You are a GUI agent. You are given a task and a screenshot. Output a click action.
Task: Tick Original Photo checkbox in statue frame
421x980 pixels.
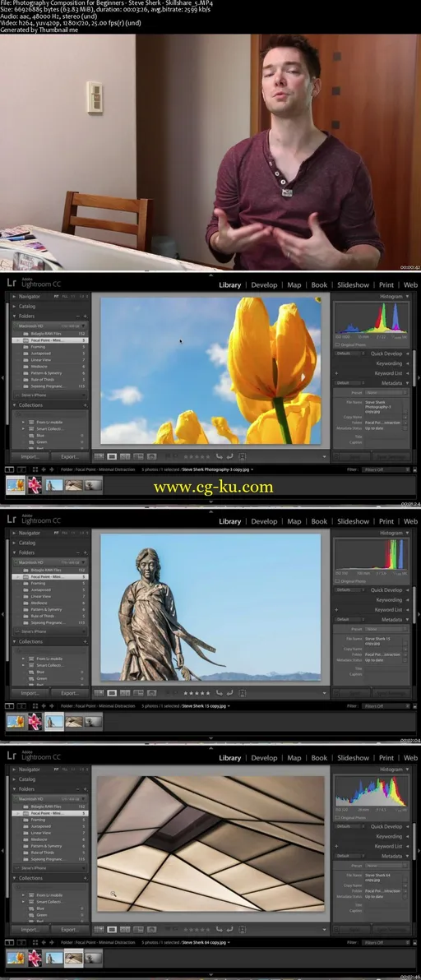coord(337,580)
